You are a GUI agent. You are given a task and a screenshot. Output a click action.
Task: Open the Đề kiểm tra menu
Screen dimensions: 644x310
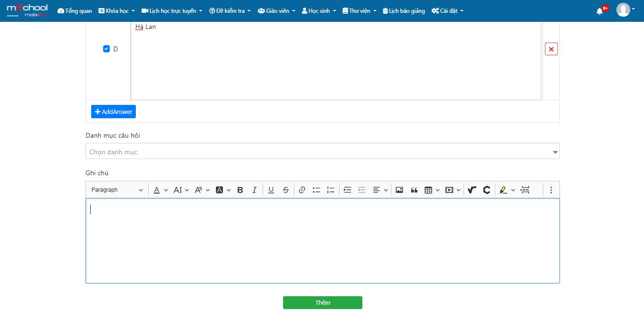tap(230, 11)
